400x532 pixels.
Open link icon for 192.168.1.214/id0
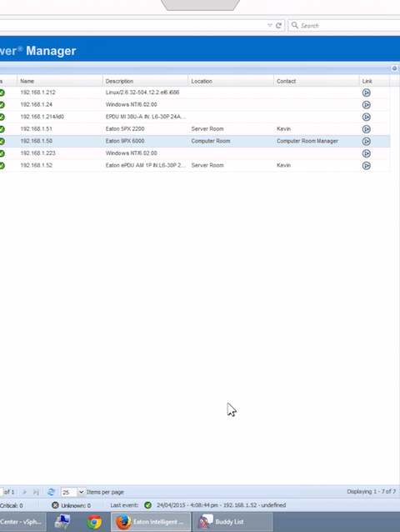[366, 117]
